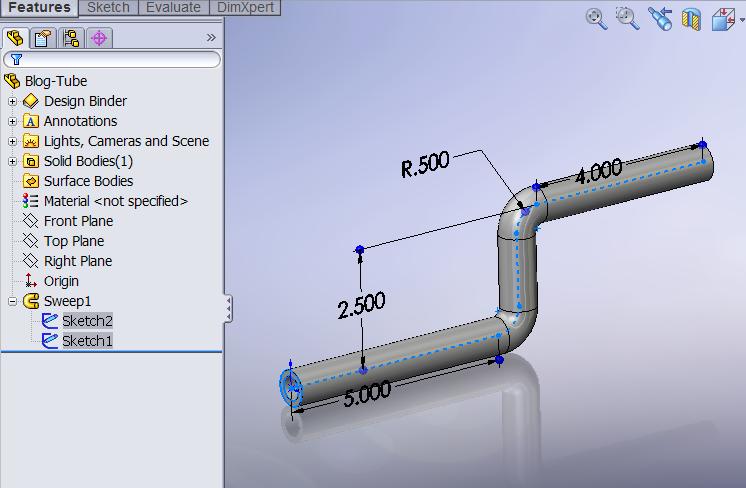Image resolution: width=746 pixels, height=488 pixels.
Task: Click the 2.500 dimension value
Action: [x=361, y=305]
